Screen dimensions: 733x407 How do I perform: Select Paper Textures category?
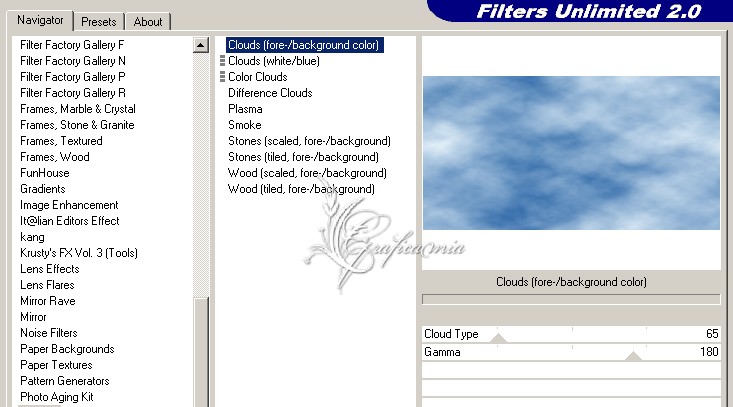point(56,364)
